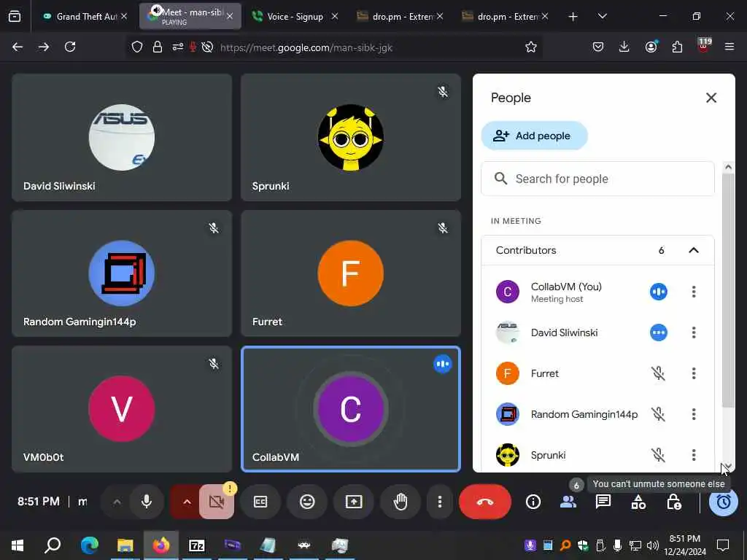Open audio settings arrow beside microphone

pyautogui.click(x=117, y=502)
